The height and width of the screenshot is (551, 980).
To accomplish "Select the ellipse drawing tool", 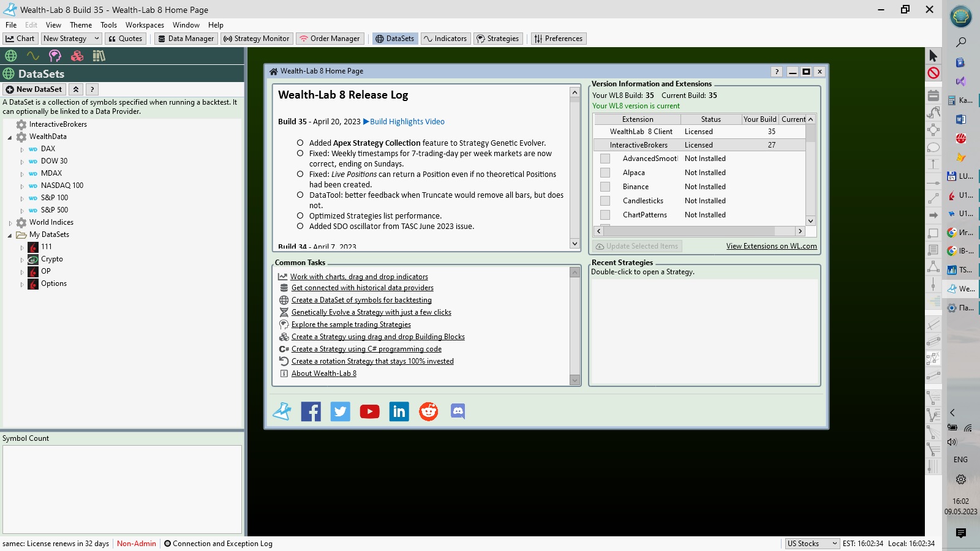I will click(x=933, y=148).
